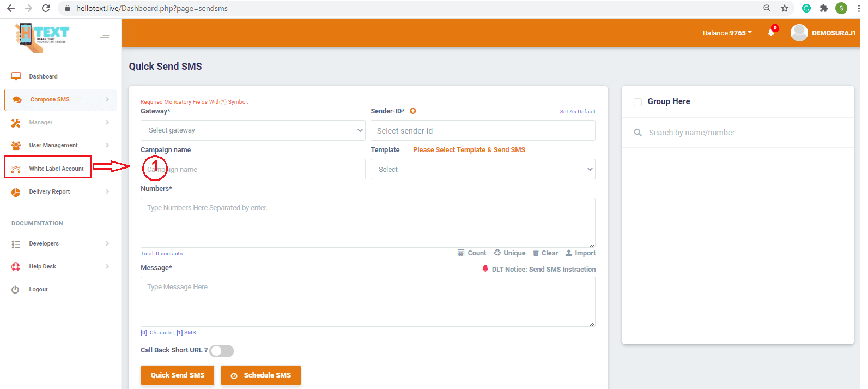Open the Select gateway dropdown

[x=253, y=130]
